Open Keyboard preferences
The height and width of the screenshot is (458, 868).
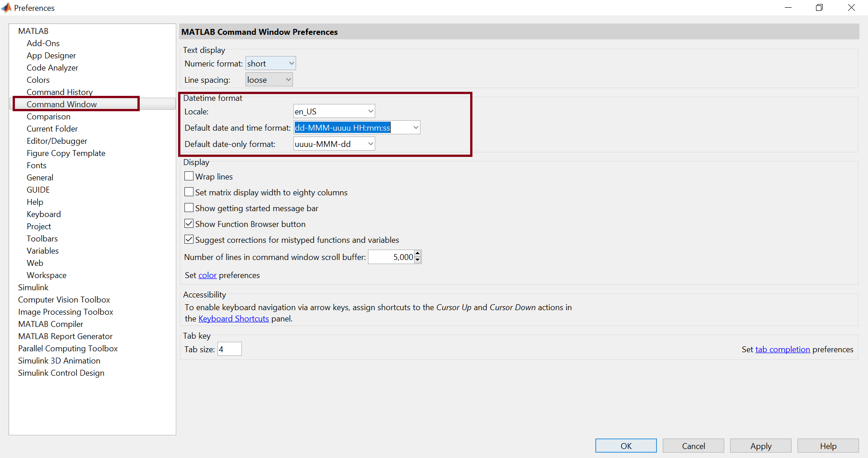pos(44,214)
